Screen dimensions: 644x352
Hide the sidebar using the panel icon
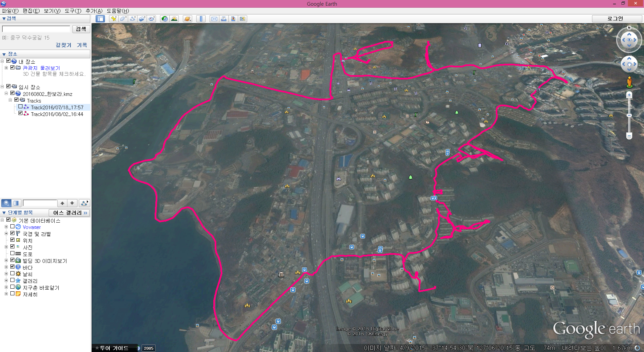pos(100,19)
